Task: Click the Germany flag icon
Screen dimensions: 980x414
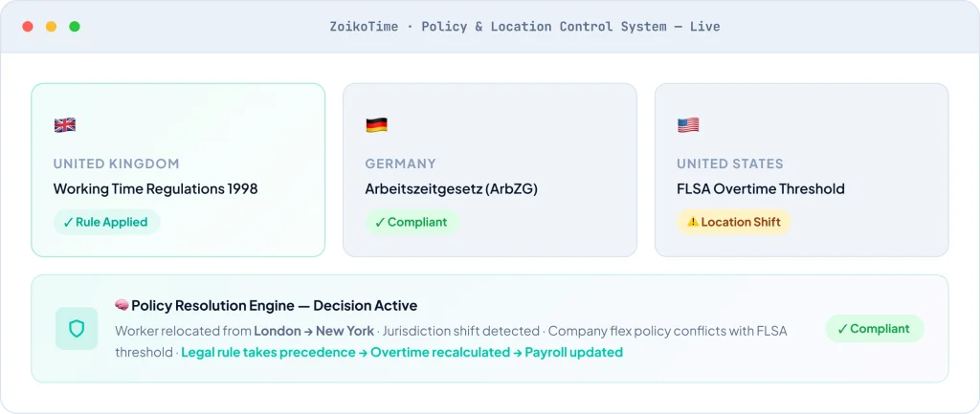Action: (x=376, y=125)
